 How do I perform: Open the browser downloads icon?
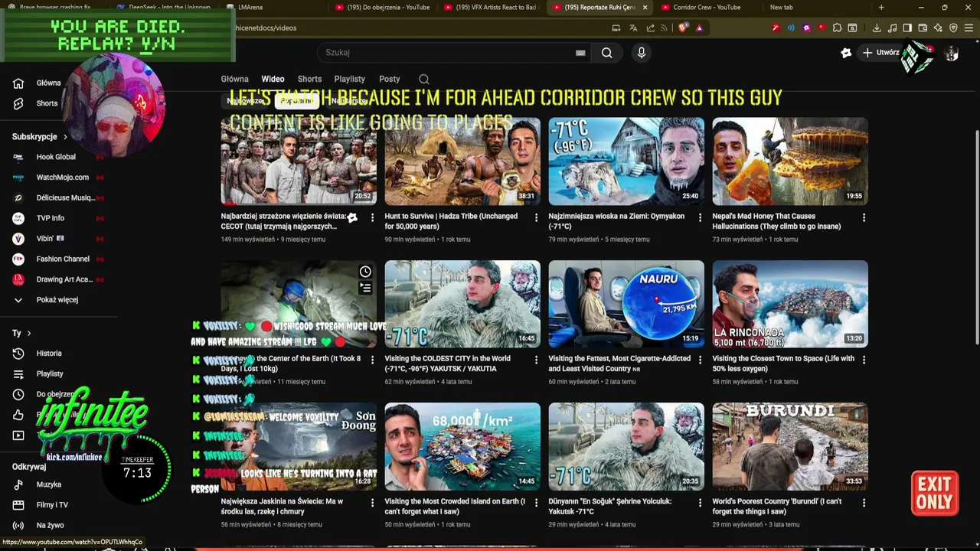point(877,28)
